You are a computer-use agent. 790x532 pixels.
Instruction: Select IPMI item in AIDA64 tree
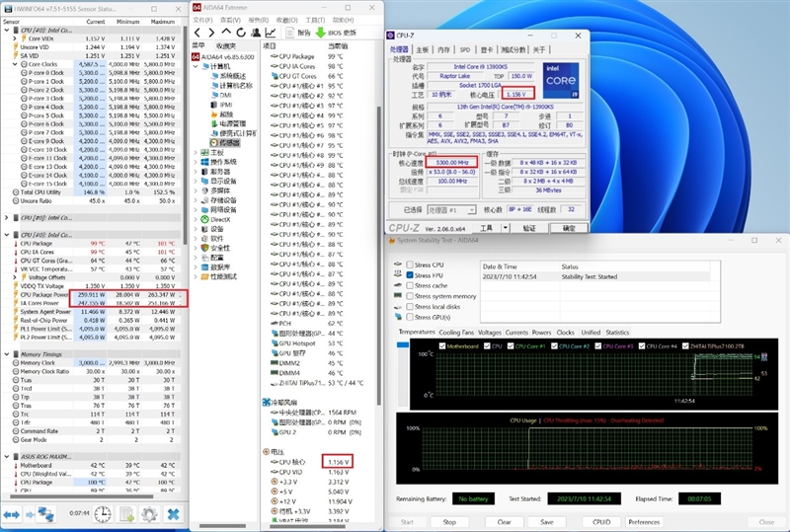(221, 105)
